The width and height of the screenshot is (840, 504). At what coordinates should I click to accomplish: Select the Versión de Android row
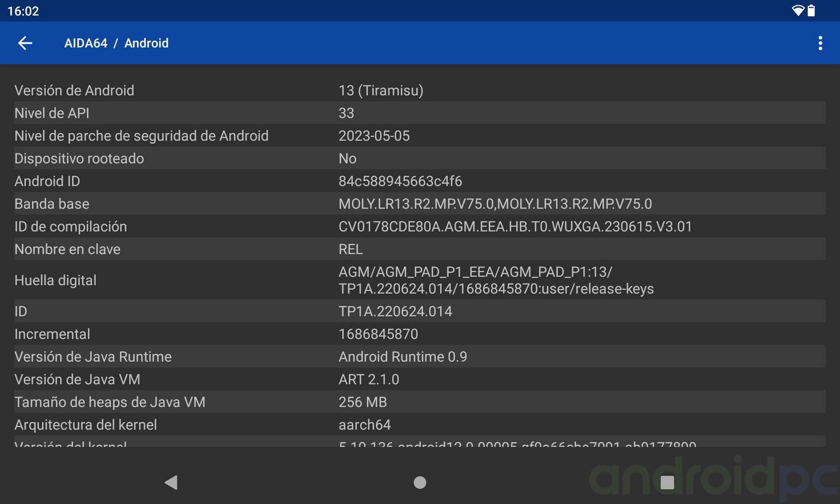[x=175, y=90]
